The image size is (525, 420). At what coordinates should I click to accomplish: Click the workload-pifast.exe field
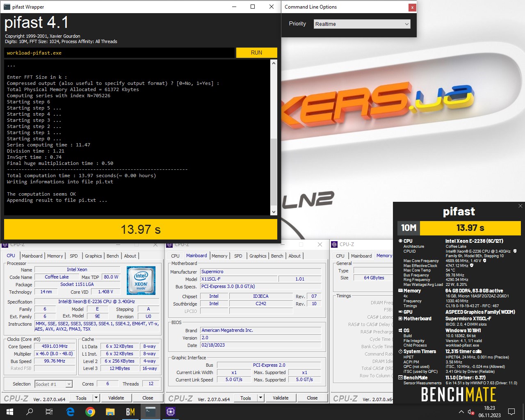pyautogui.click(x=119, y=52)
